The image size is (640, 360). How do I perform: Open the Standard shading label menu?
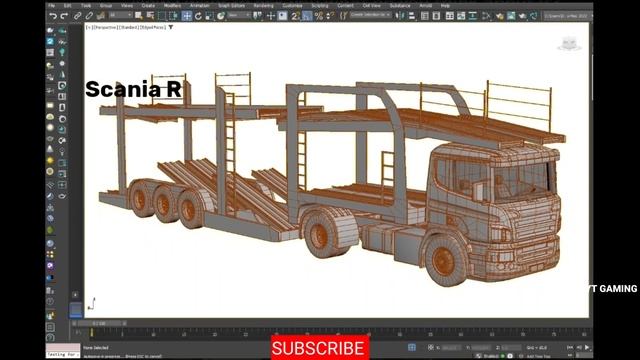pyautogui.click(x=128, y=27)
